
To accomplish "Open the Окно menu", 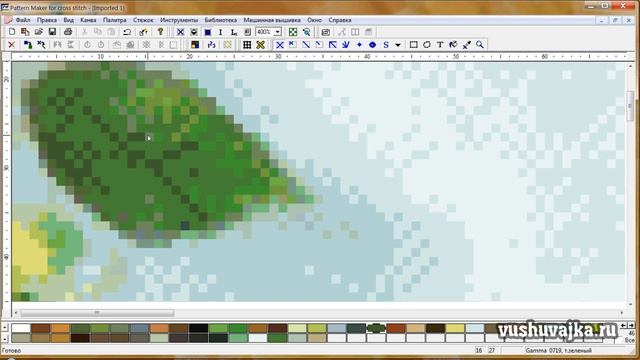I will [314, 20].
